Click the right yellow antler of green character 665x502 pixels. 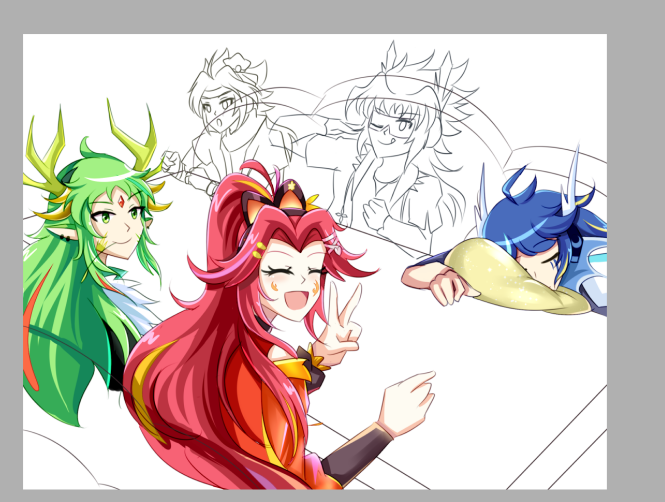135,138
